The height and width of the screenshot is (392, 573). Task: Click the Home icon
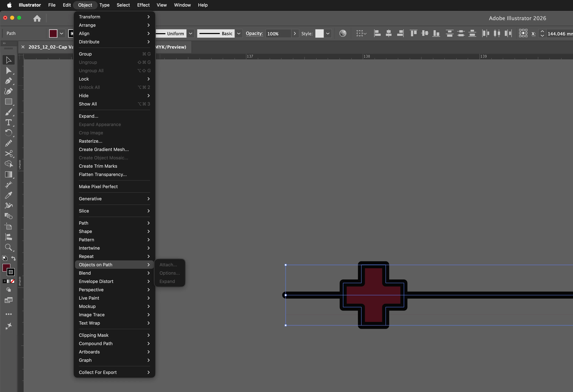point(37,18)
